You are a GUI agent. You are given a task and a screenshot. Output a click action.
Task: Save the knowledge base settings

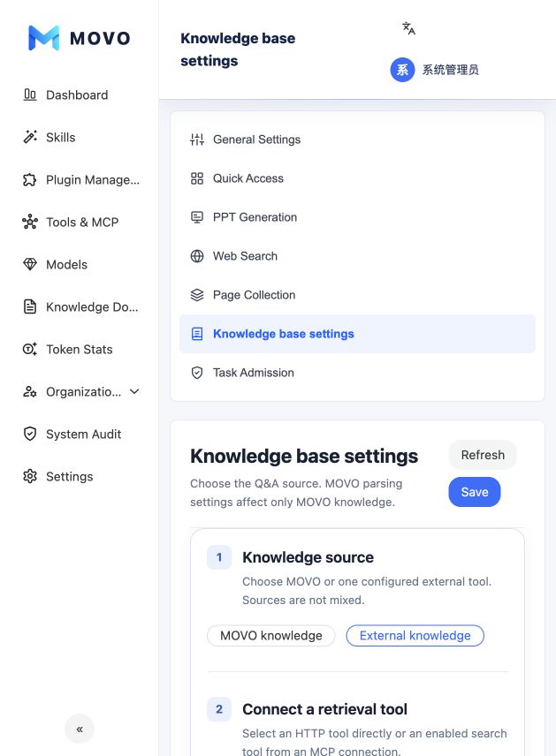[475, 492]
